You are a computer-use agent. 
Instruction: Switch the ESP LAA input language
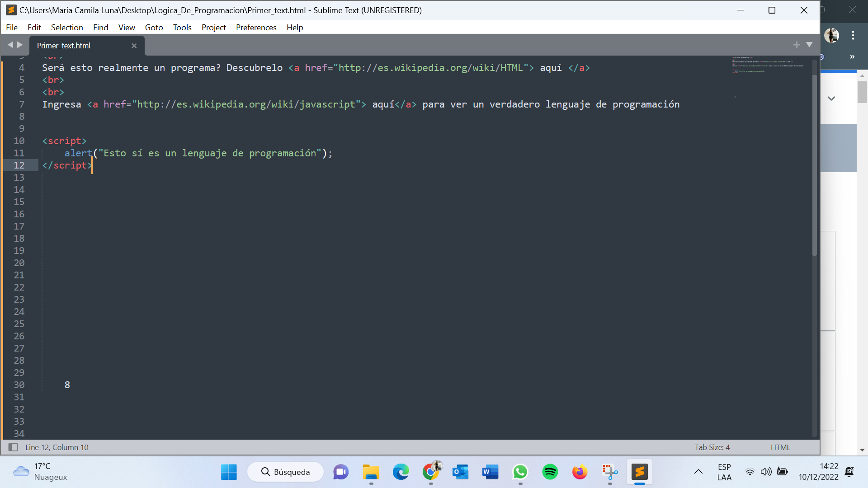(x=724, y=472)
